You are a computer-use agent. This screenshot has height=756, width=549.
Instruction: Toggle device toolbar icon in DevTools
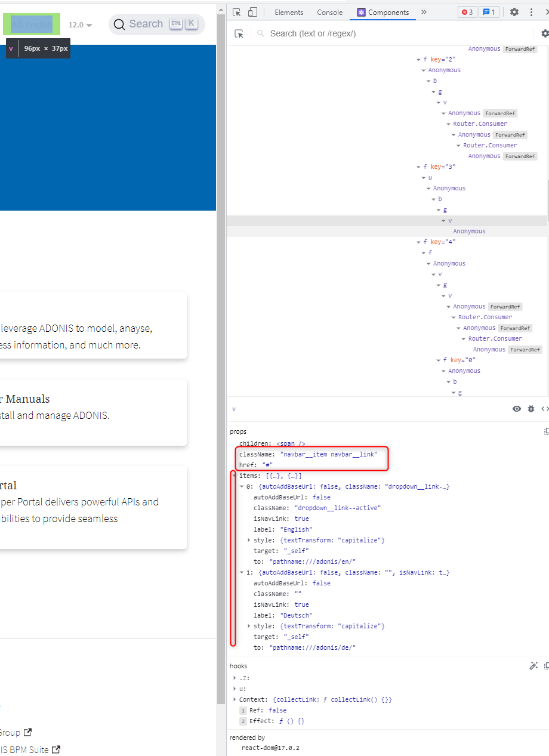point(252,12)
